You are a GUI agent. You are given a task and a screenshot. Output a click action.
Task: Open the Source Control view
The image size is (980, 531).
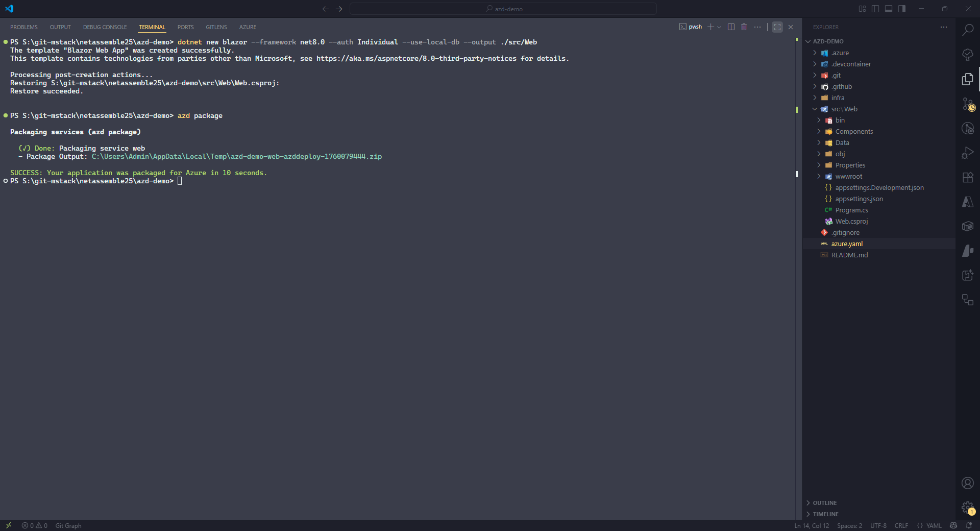click(x=968, y=104)
